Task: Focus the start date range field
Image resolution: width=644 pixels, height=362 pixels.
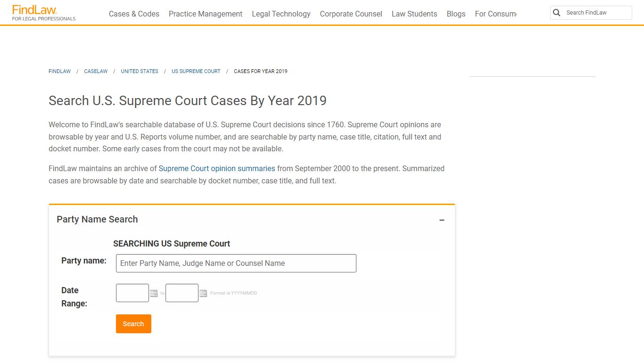Action: tap(132, 293)
